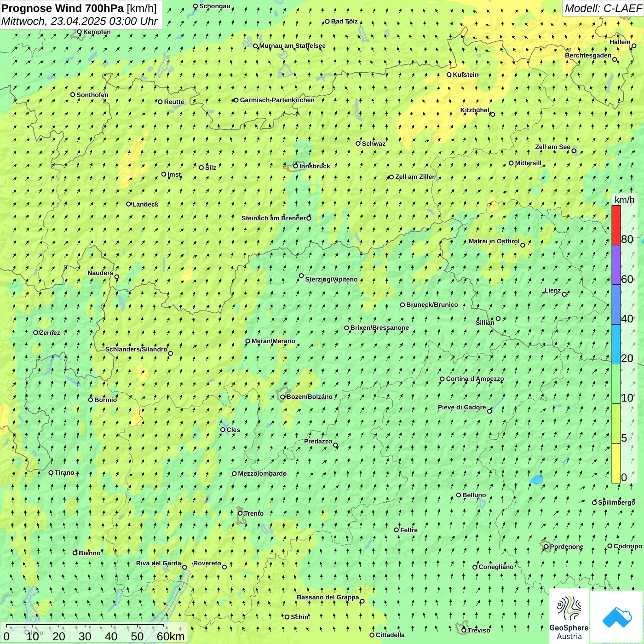Click the date "Mittwoch, 23.04.2025 03:00 Uhr"
Image resolution: width=644 pixels, height=644 pixels.
pos(80,22)
